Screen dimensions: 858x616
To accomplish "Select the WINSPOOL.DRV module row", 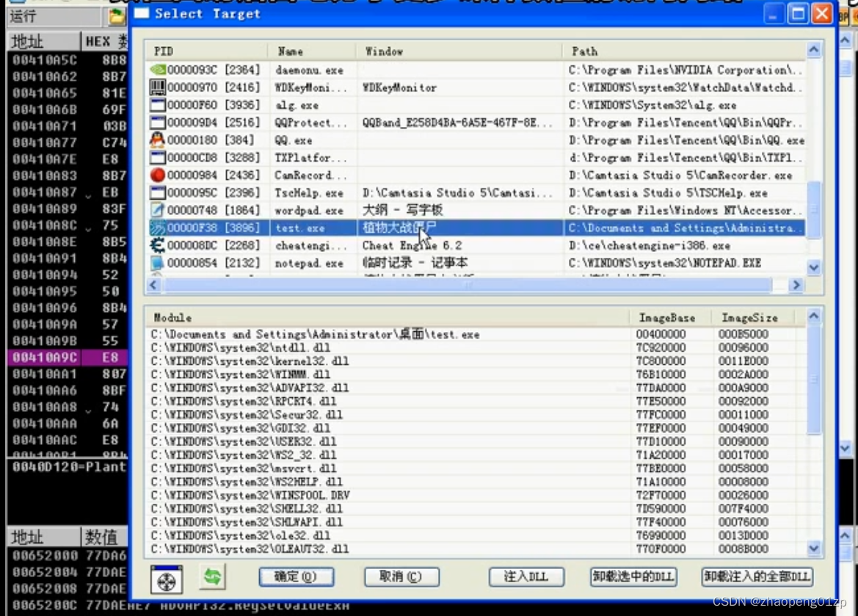I will click(475, 495).
